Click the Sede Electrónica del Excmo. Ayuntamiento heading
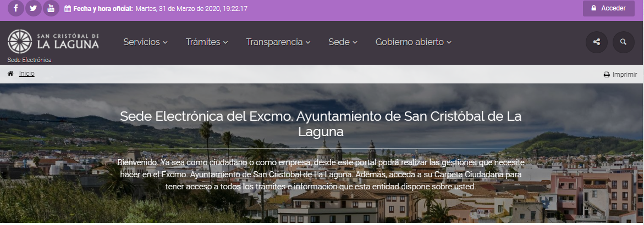The image size is (644, 225). tap(321, 124)
